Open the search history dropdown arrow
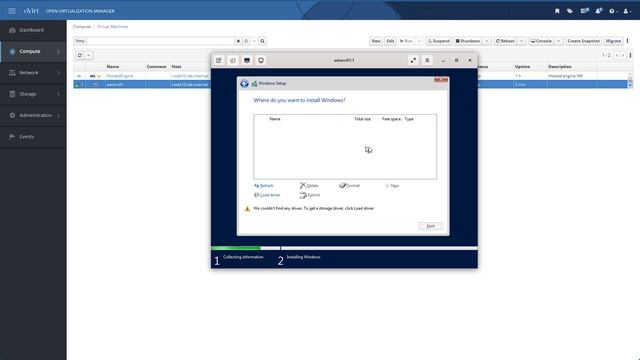Viewport: 640px width, 360px height. 254,41
